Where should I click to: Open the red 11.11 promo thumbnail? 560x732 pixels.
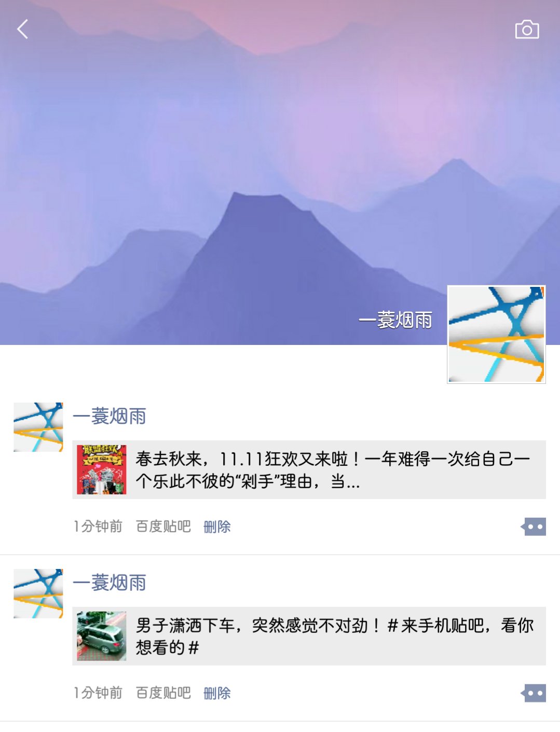click(x=102, y=469)
